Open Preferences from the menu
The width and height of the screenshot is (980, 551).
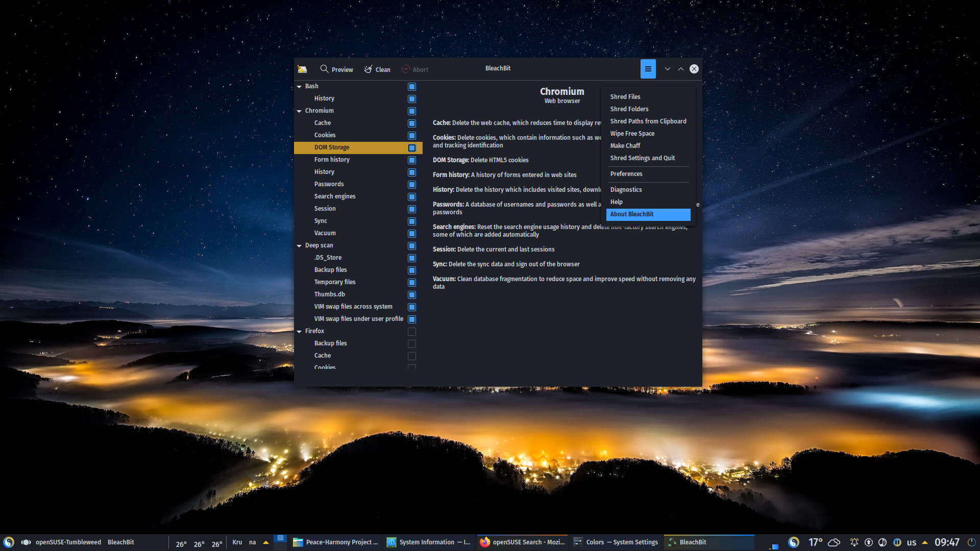coord(648,174)
